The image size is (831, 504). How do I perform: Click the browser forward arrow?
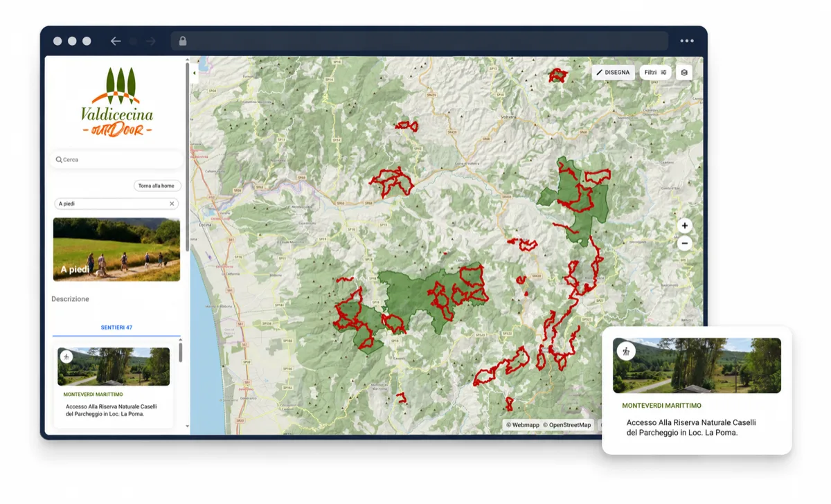pos(150,41)
